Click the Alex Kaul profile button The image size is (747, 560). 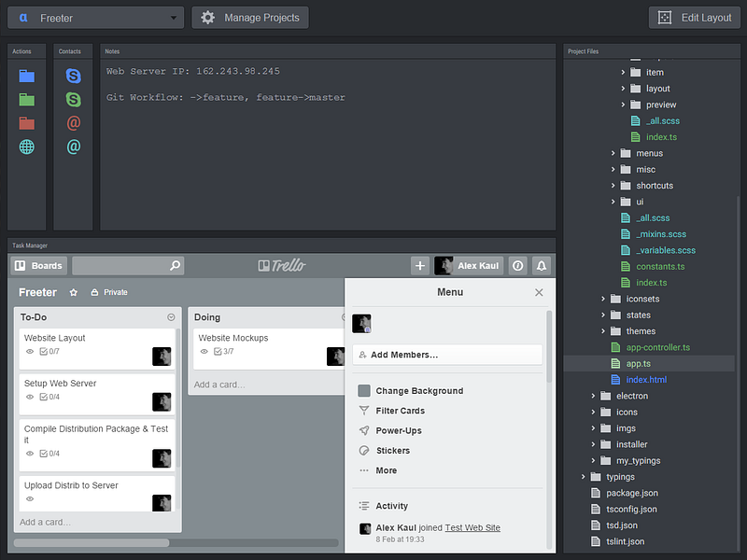469,266
